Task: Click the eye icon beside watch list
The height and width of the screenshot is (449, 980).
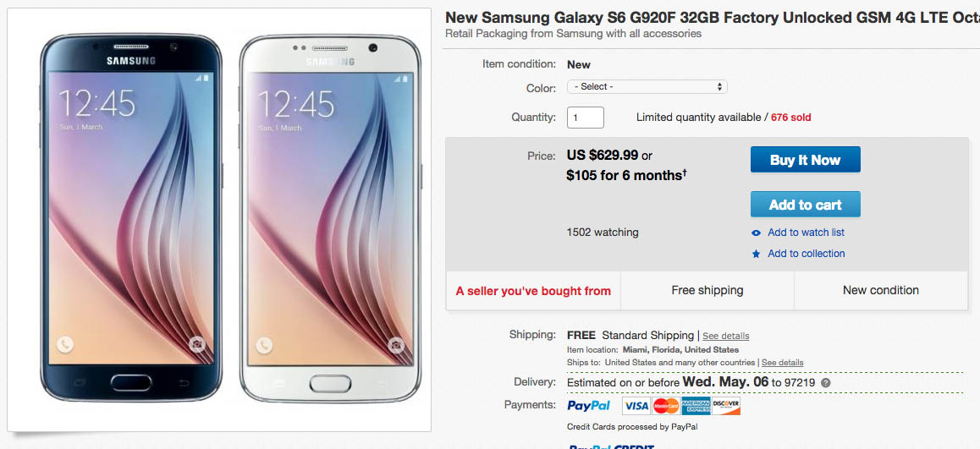Action: click(757, 233)
